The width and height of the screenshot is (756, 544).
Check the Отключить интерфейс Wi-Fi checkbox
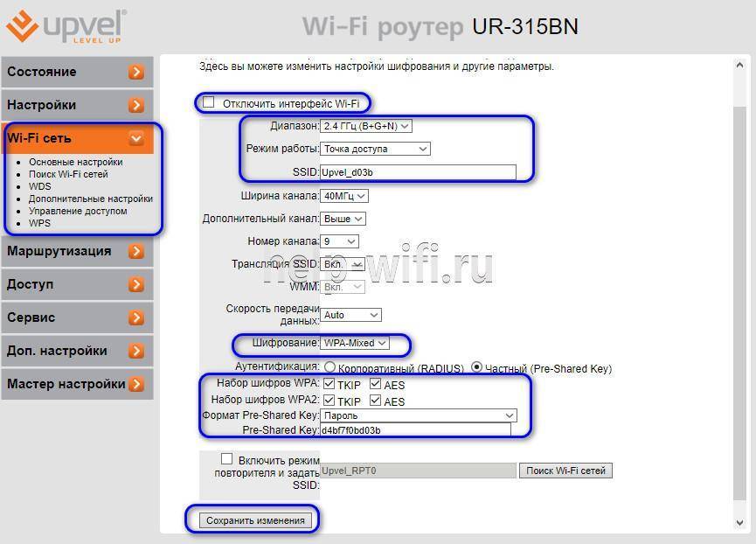(209, 102)
